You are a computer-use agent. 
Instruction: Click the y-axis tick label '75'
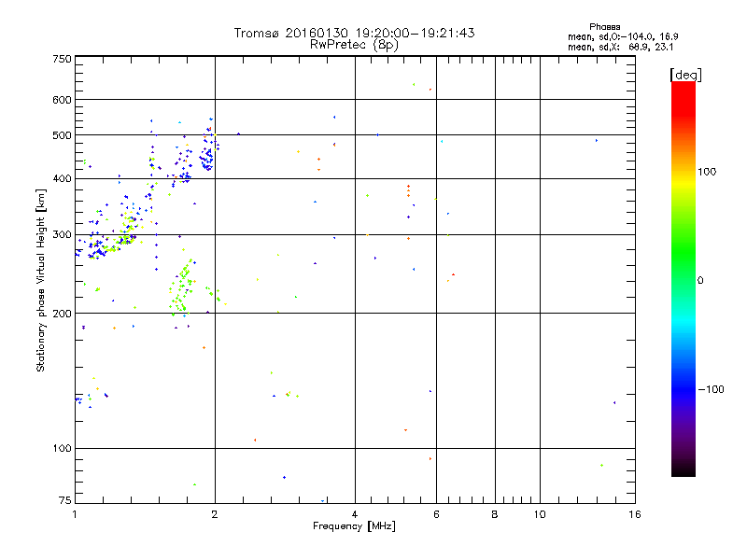pos(65,500)
